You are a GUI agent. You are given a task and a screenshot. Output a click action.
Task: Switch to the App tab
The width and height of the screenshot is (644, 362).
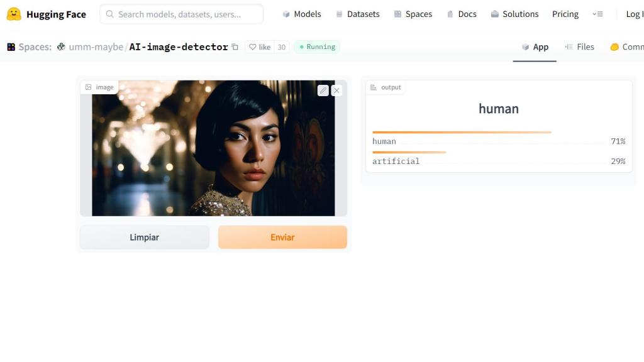click(x=535, y=47)
